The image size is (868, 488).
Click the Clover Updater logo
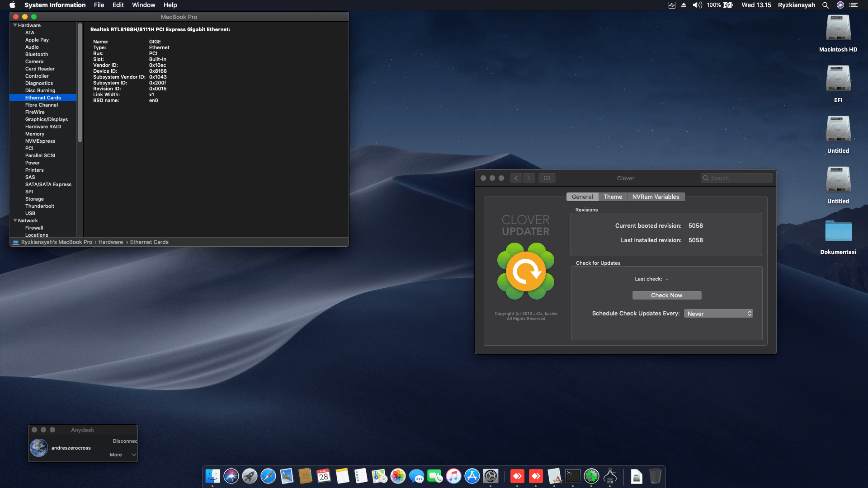coord(526,271)
